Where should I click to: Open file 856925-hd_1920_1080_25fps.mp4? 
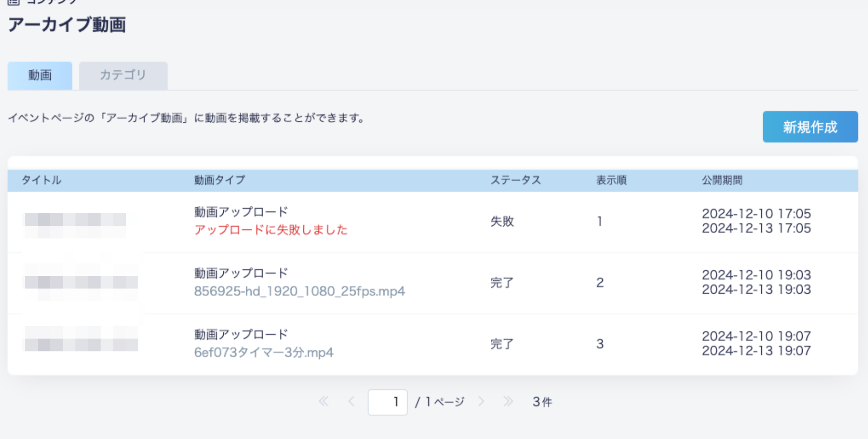coord(299,291)
